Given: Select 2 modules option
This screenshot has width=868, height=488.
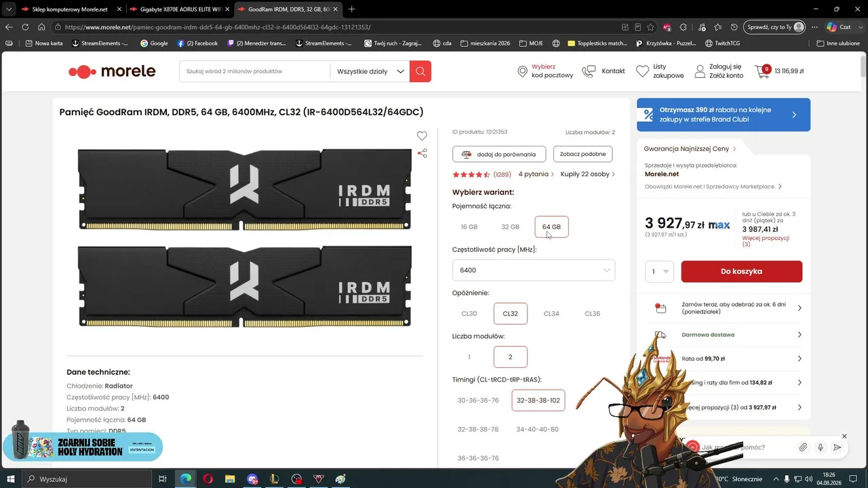Looking at the screenshot, I should [511, 357].
